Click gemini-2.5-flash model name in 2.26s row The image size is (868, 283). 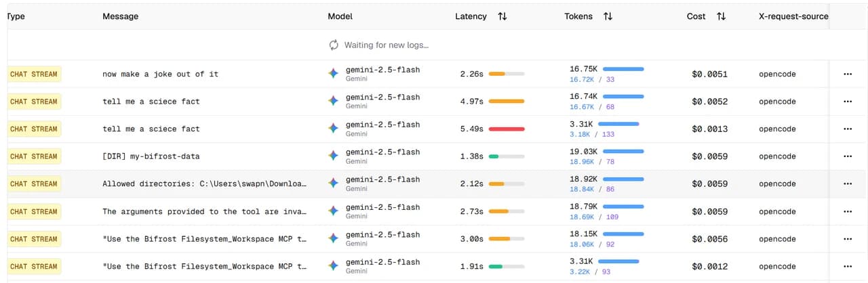(x=382, y=70)
